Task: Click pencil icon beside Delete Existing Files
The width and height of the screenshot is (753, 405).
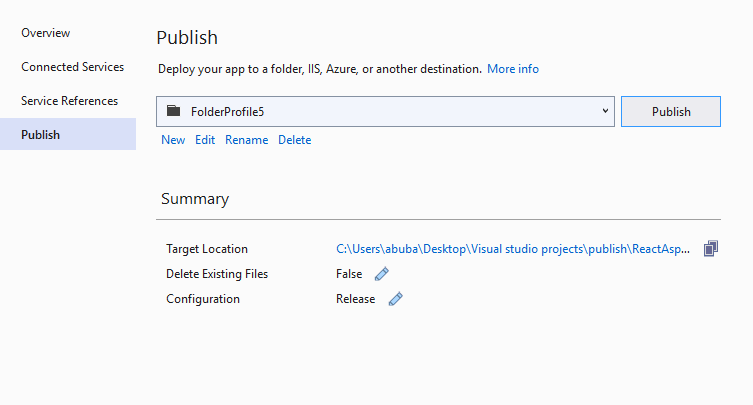Action: coord(381,274)
